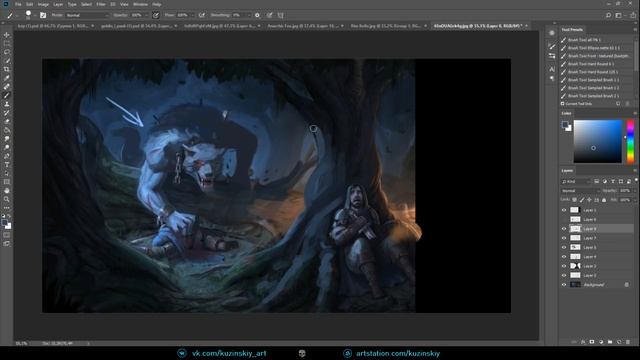The width and height of the screenshot is (640, 360).
Task: Select the Brush tool in toolbar
Action: tap(7, 95)
